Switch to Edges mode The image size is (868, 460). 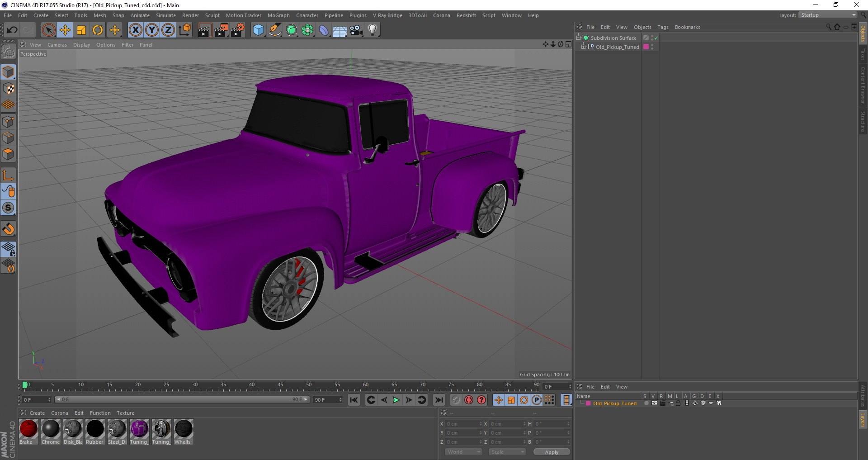point(8,138)
